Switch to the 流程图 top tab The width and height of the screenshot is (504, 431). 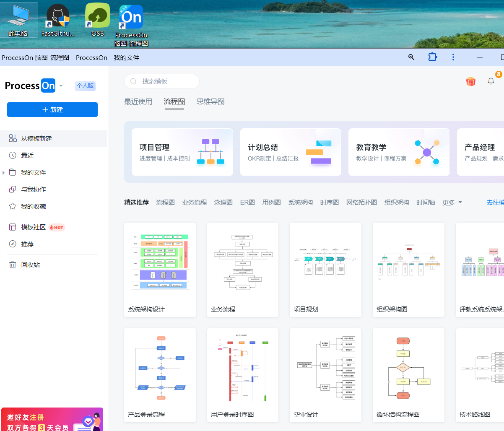pos(174,101)
